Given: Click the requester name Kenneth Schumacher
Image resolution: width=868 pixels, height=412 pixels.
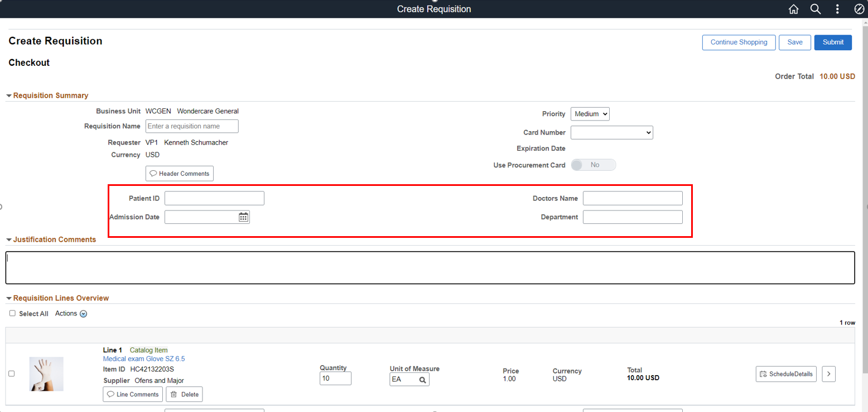Looking at the screenshot, I should [196, 142].
